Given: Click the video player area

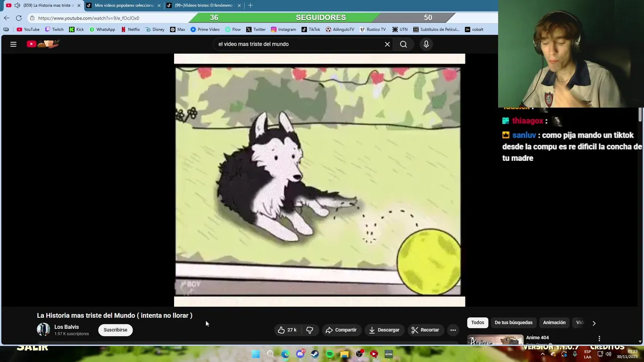Looking at the screenshot, I should pyautogui.click(x=319, y=180).
